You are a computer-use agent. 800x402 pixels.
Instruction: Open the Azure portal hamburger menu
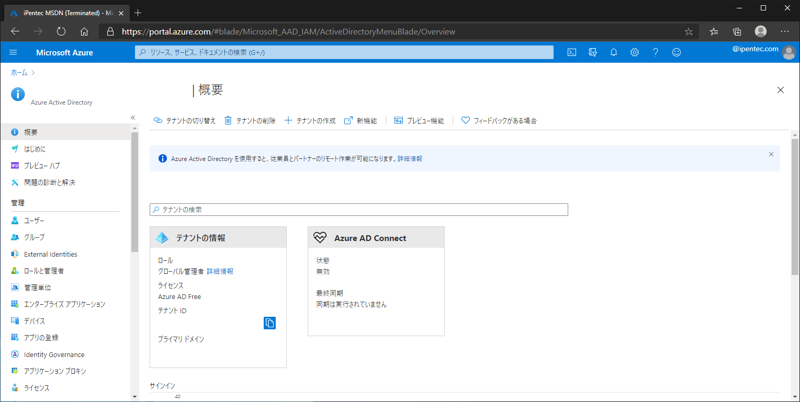click(13, 53)
